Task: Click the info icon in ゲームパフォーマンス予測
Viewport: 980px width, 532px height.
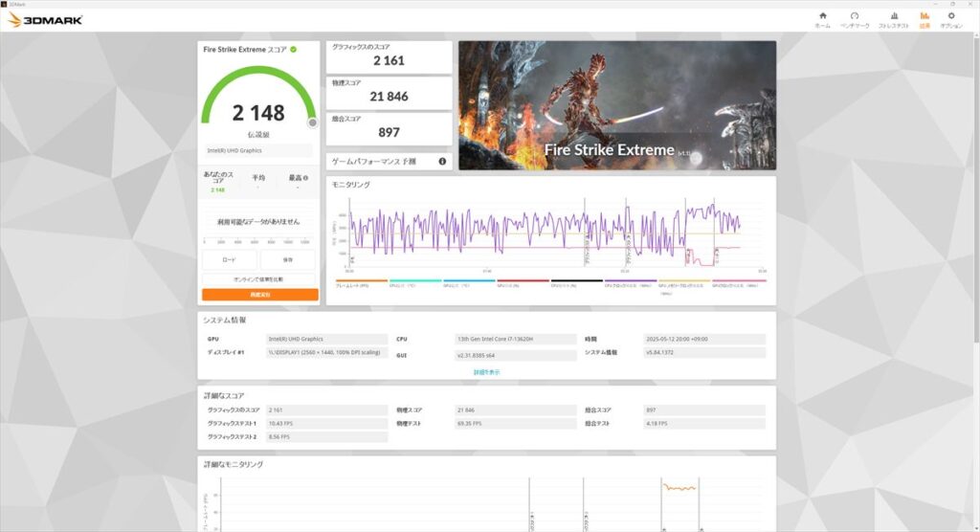Action: click(442, 162)
